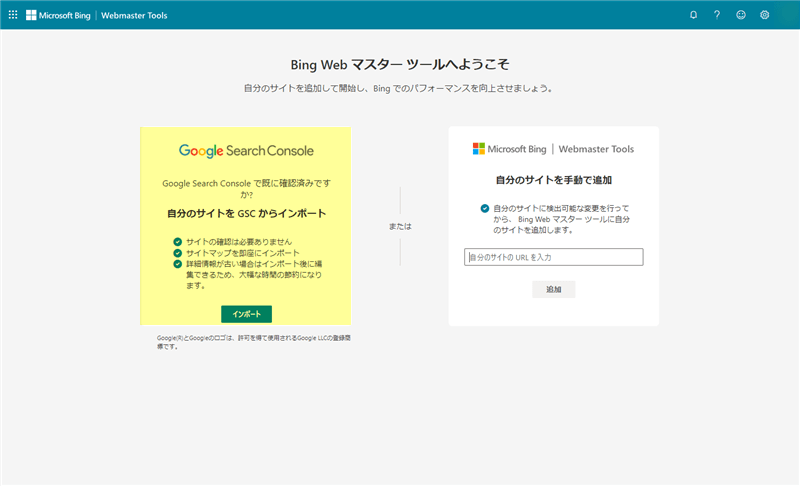The width and height of the screenshot is (800, 486).
Task: Open the app launcher grid icon
Action: [13, 15]
